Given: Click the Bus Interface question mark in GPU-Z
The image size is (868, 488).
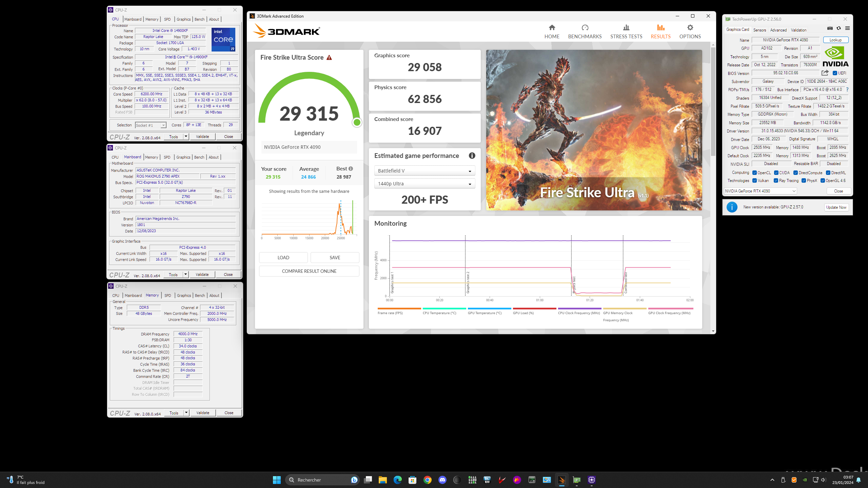Looking at the screenshot, I should pyautogui.click(x=847, y=89).
